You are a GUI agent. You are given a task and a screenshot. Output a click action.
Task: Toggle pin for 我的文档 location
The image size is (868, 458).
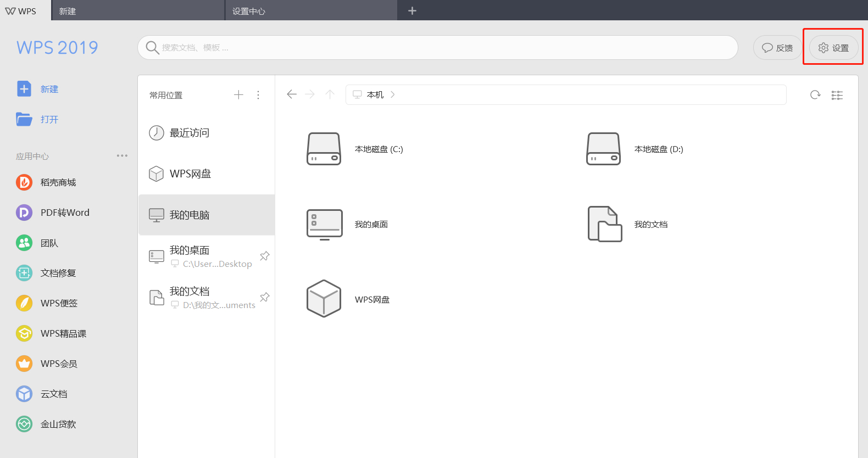264,297
